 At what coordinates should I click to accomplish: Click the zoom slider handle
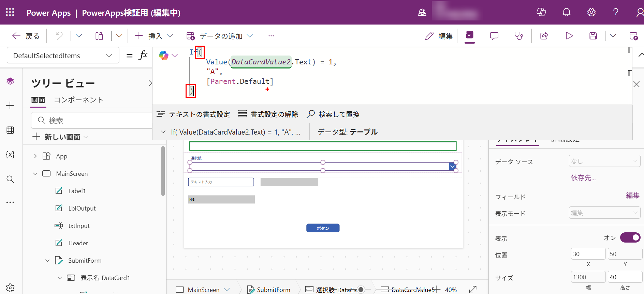[x=361, y=290]
